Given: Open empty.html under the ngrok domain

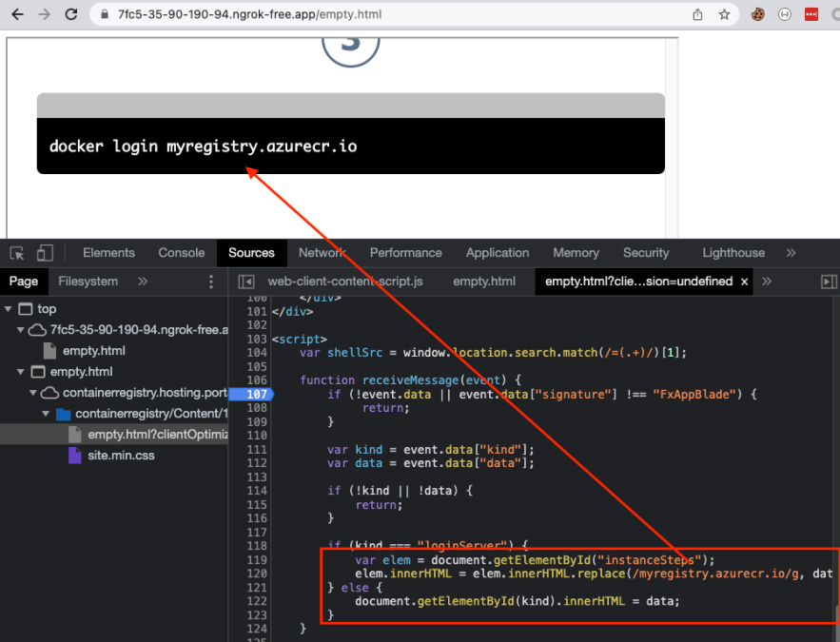Looking at the screenshot, I should [x=94, y=351].
